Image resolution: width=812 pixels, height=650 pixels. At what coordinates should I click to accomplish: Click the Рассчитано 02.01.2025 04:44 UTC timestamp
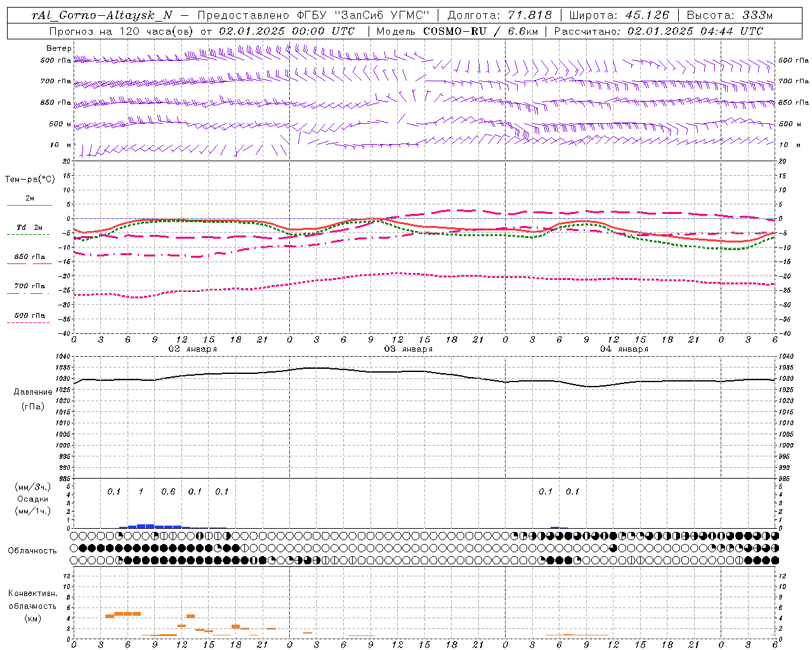[x=658, y=31]
